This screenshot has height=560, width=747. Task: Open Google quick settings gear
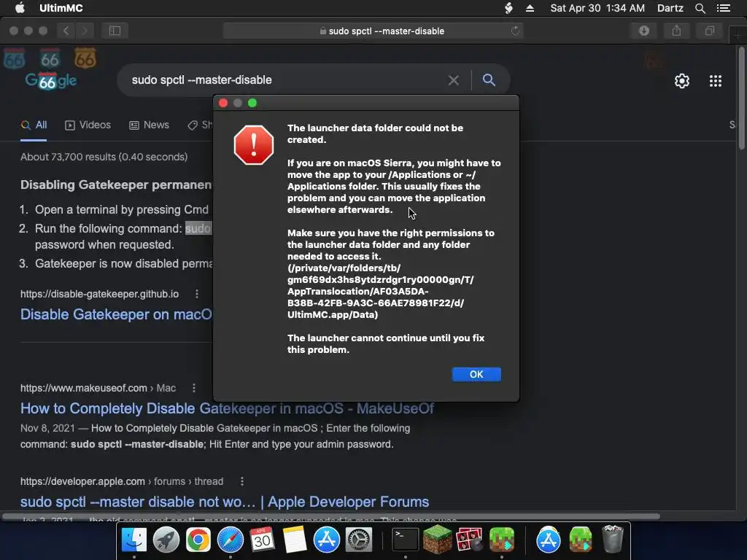[x=682, y=81]
